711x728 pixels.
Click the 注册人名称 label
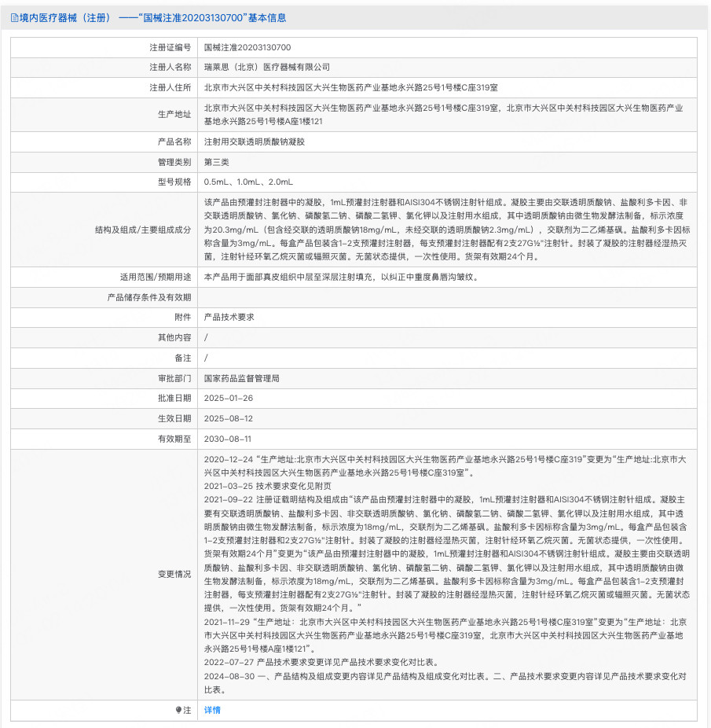pos(170,68)
